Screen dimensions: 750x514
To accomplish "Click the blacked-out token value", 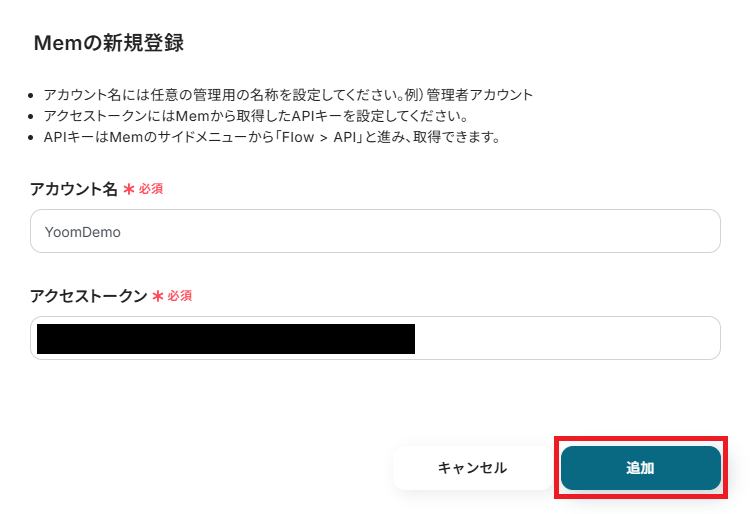I will point(225,338).
